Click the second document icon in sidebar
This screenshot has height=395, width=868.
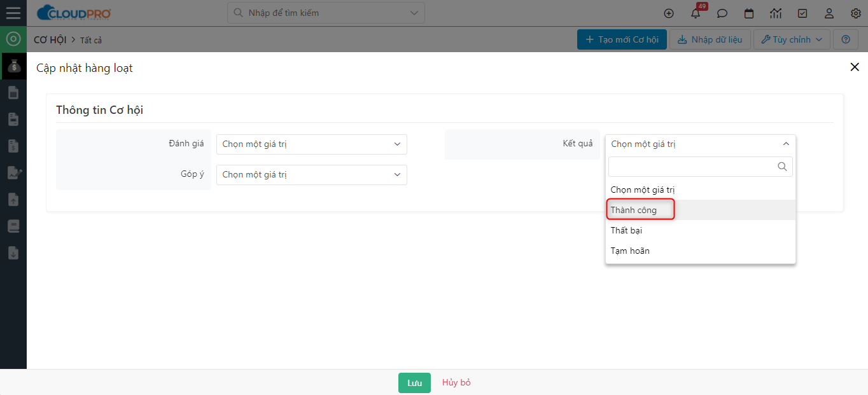tap(13, 120)
